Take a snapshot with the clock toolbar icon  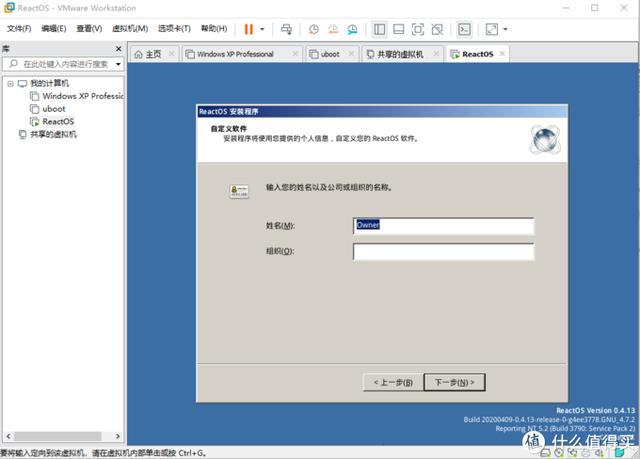313,29
